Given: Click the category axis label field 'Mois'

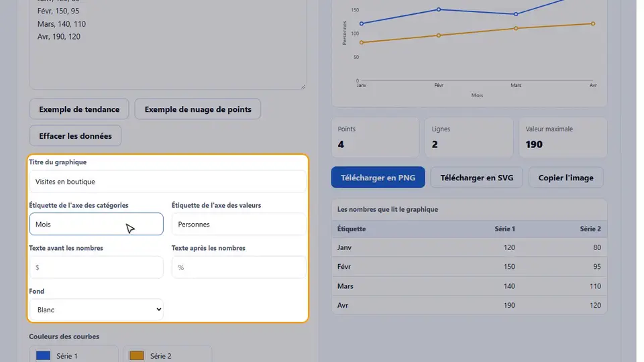Looking at the screenshot, I should click(x=96, y=224).
